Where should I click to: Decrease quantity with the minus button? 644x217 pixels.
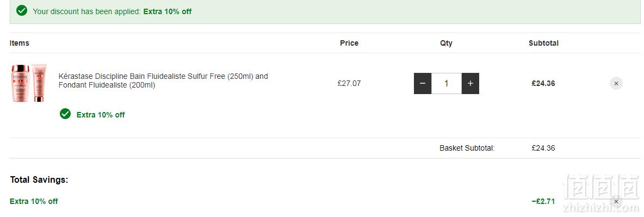click(x=423, y=83)
